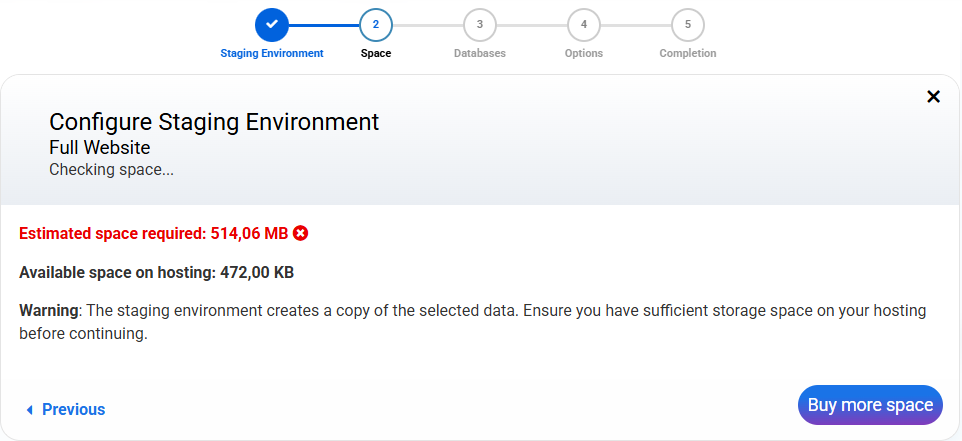This screenshot has width=962, height=441.
Task: Click the Configure Staging Environment heading
Action: 214,122
